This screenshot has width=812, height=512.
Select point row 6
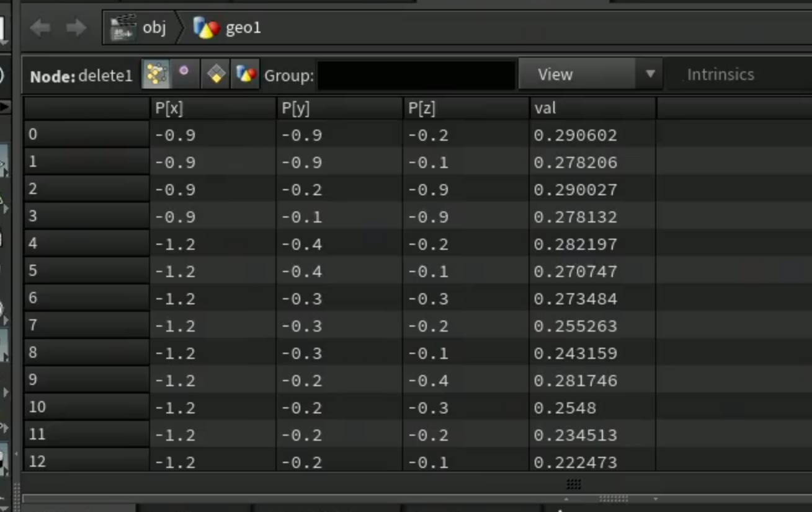click(86, 298)
